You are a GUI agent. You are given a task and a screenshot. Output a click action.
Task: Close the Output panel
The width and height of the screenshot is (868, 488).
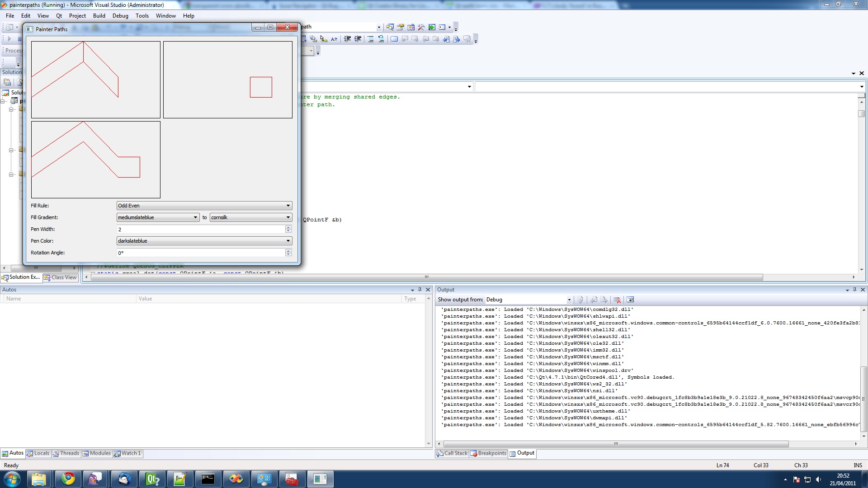click(863, 290)
